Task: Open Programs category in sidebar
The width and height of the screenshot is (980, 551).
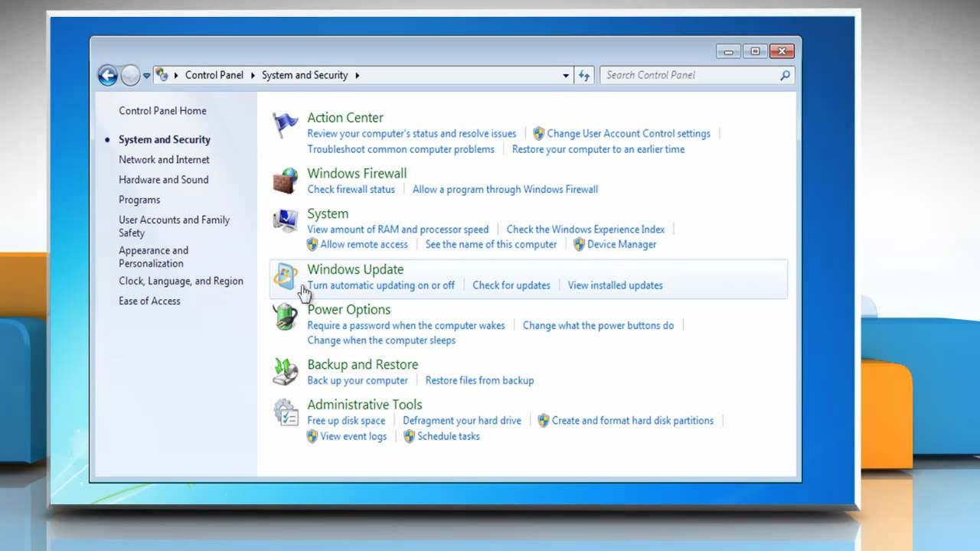Action: click(139, 200)
